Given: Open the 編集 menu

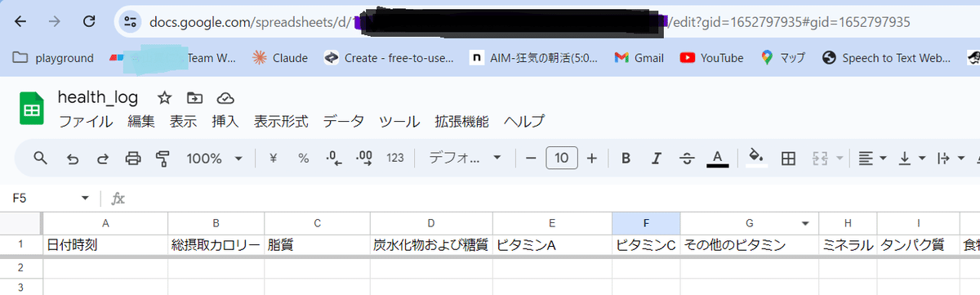Looking at the screenshot, I should [x=140, y=122].
